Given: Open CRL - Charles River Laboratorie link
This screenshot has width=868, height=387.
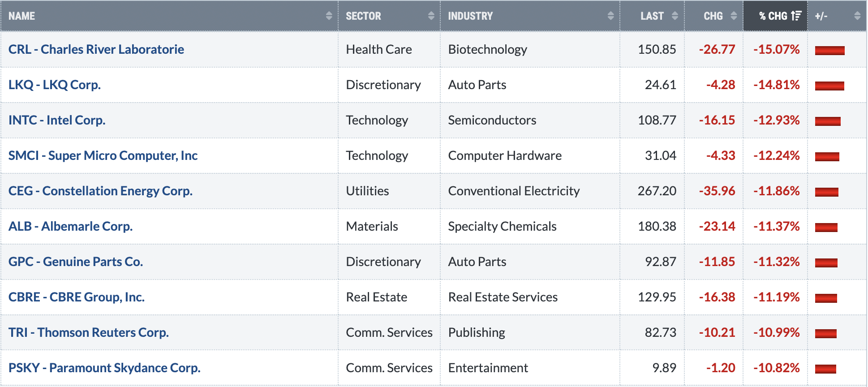Looking at the screenshot, I should (x=96, y=49).
